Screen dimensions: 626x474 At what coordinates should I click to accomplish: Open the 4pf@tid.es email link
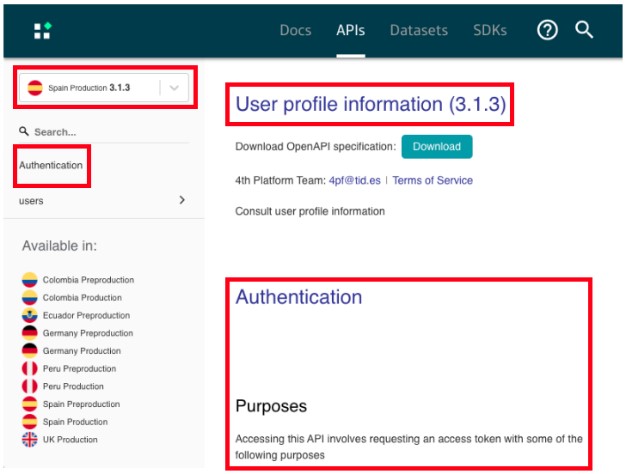[355, 180]
